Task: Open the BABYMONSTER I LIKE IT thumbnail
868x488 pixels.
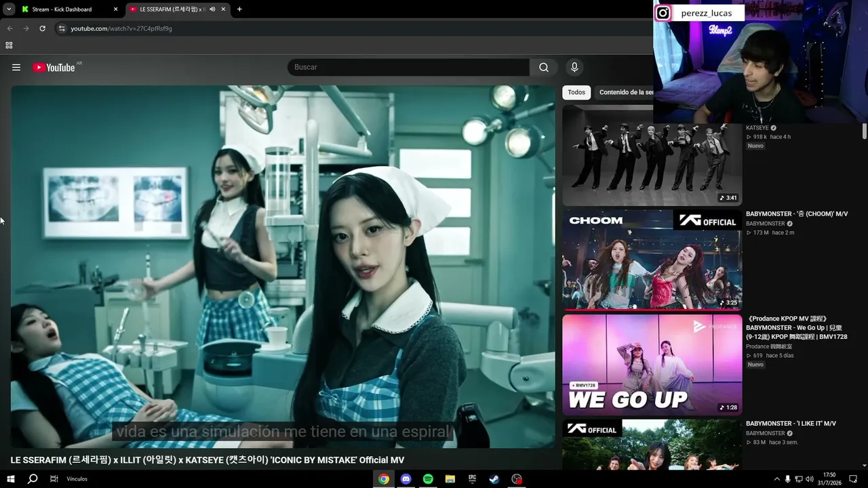Action: click(652, 445)
